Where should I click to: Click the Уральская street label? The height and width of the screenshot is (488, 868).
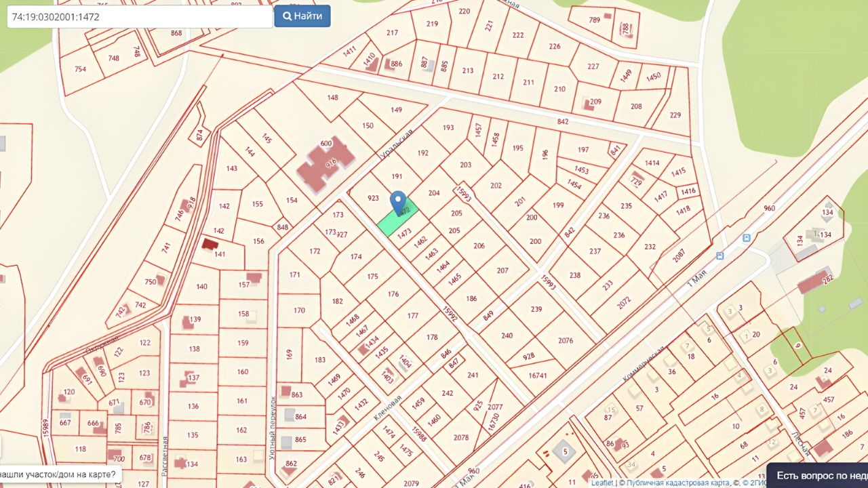coord(397,144)
